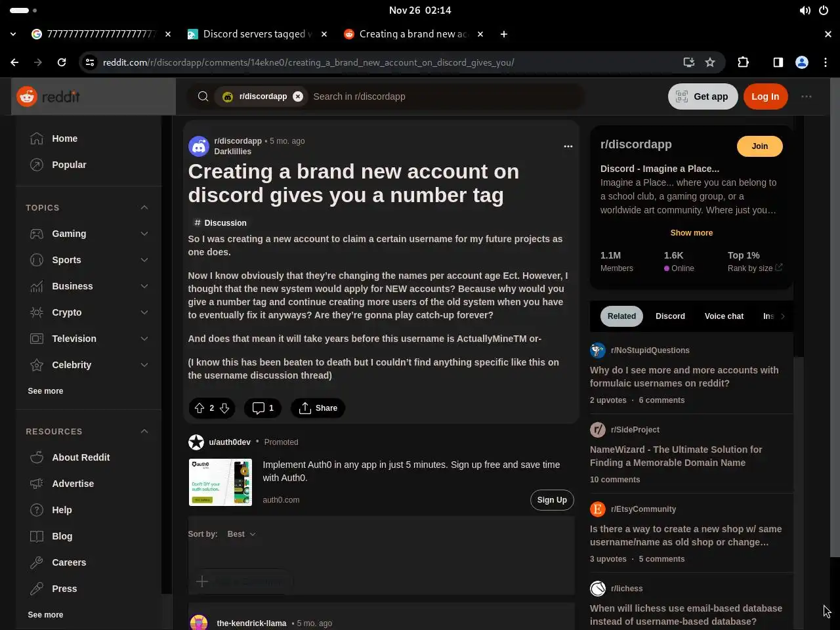The image size is (840, 630).
Task: Open the Auth0 ad thumbnail image
Action: pos(220,482)
